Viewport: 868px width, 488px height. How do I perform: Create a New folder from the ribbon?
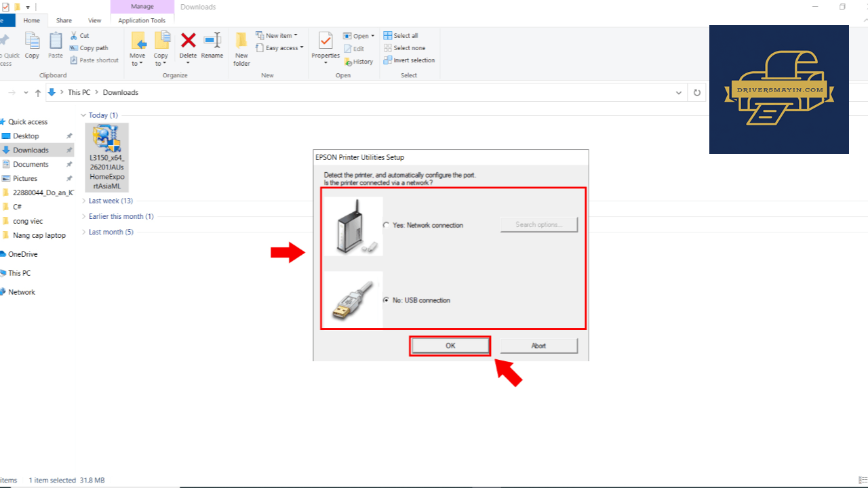click(x=241, y=49)
